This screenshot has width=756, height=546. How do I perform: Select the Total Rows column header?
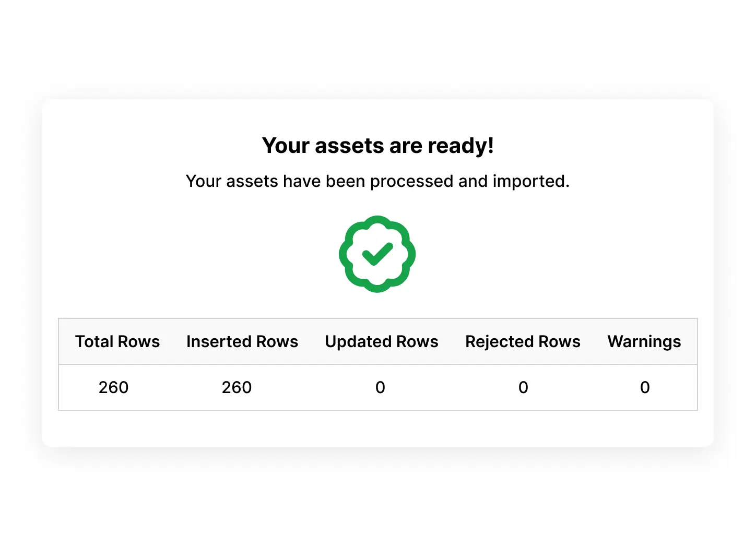117,341
